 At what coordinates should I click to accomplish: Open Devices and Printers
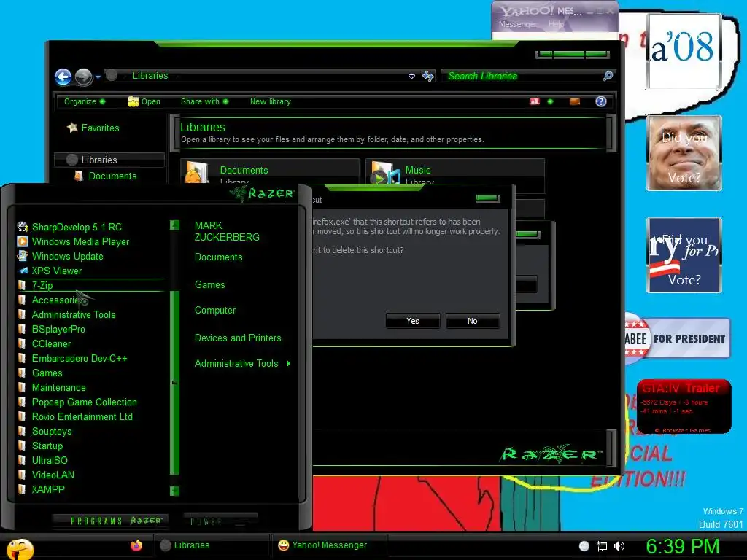click(238, 338)
